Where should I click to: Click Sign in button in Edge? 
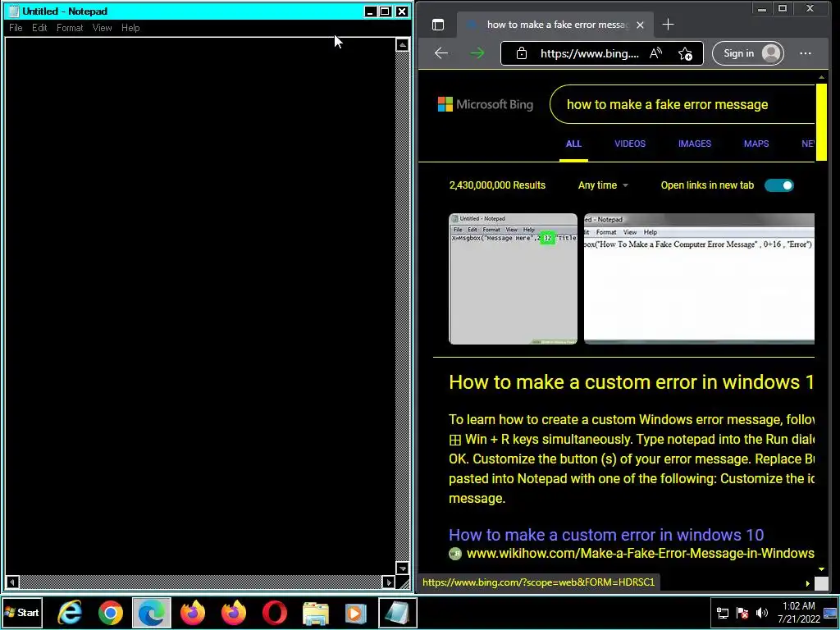[748, 53]
